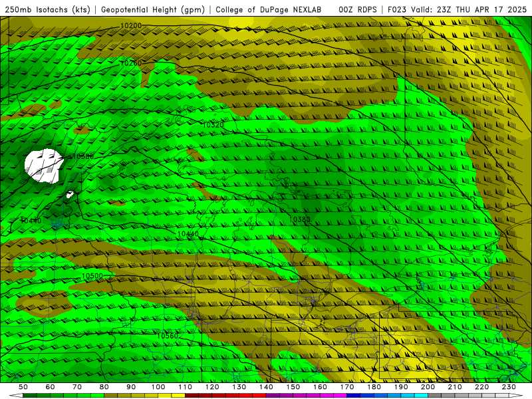This screenshot has width=532, height=399.
Task: Click the 10200 height contour label
Action: click(131, 26)
